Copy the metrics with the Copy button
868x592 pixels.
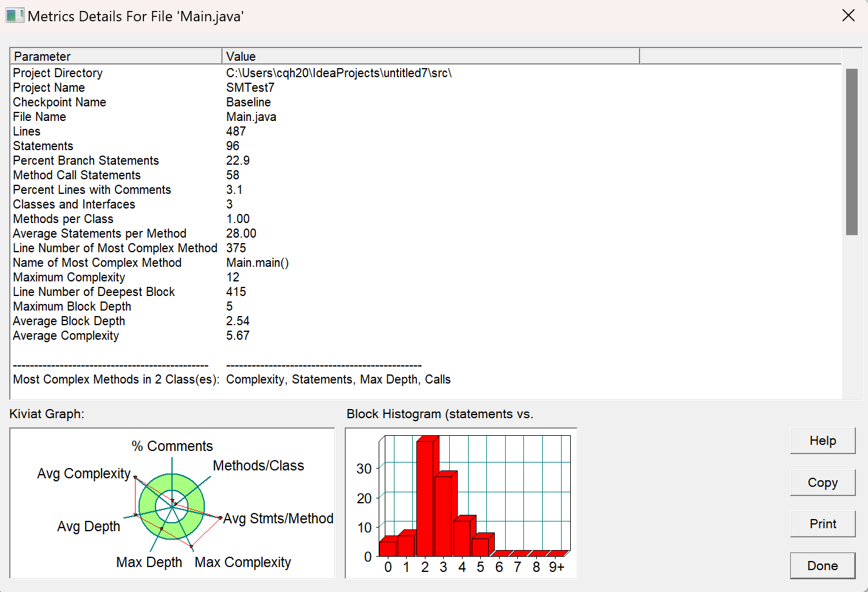point(822,483)
